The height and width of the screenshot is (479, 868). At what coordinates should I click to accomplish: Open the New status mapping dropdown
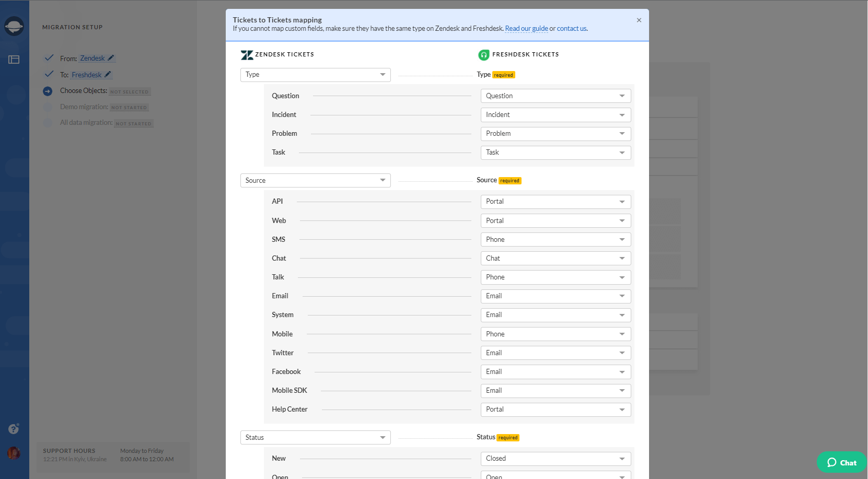(556, 459)
